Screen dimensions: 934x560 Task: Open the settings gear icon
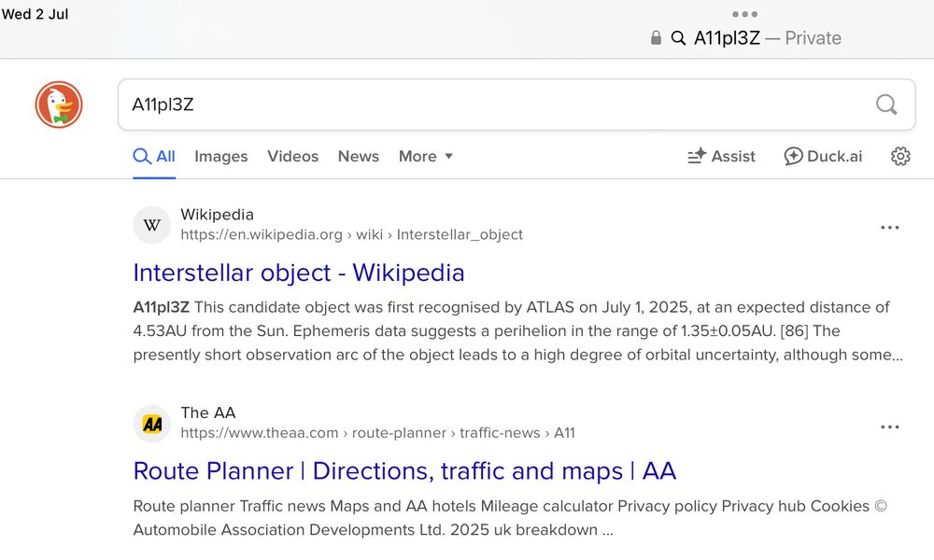[x=900, y=156]
